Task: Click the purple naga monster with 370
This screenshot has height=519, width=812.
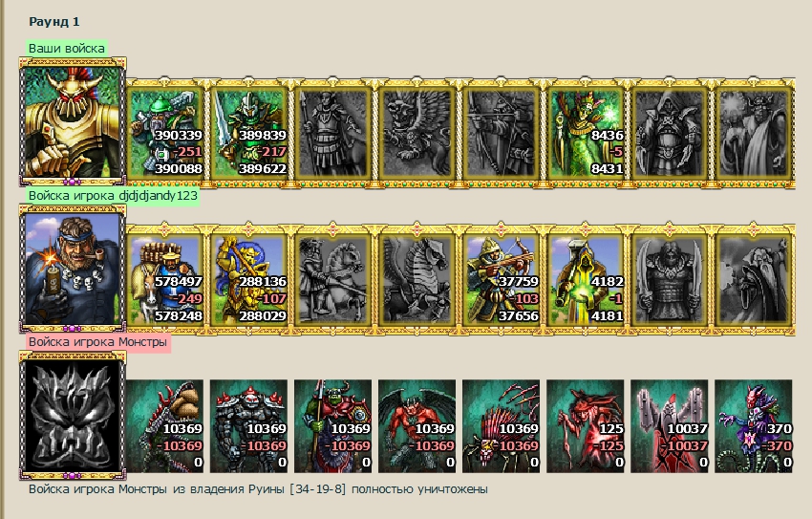Action: (x=754, y=425)
